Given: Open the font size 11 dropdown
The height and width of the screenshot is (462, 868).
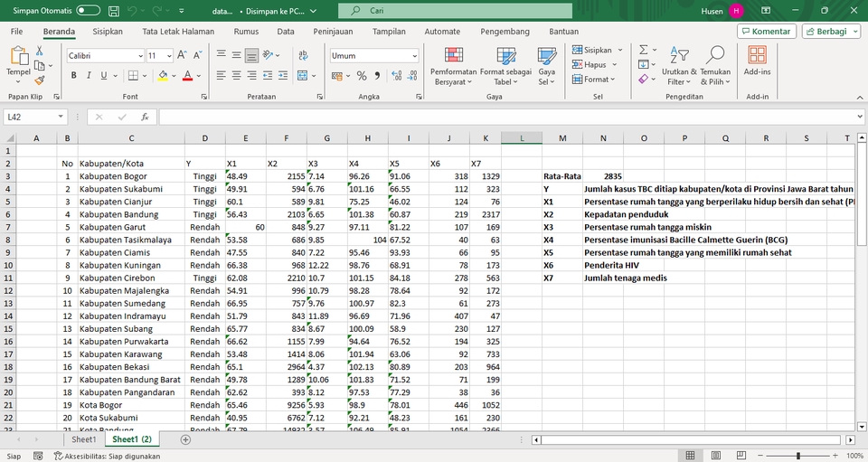Looking at the screenshot, I should [x=169, y=56].
